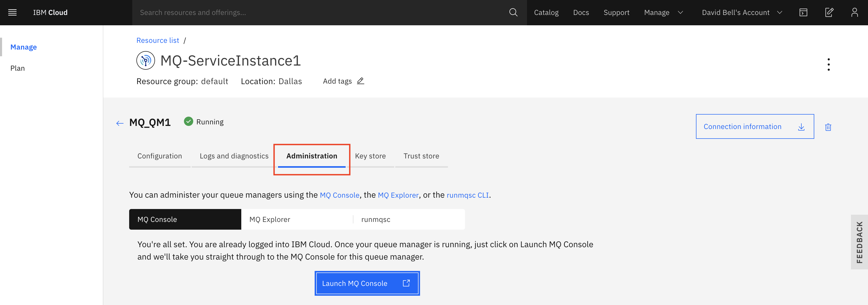868x305 pixels.
Task: Edit tags using the pencil icon
Action: [x=360, y=81]
